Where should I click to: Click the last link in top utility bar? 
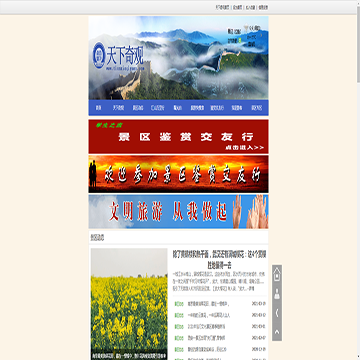(x=263, y=7)
